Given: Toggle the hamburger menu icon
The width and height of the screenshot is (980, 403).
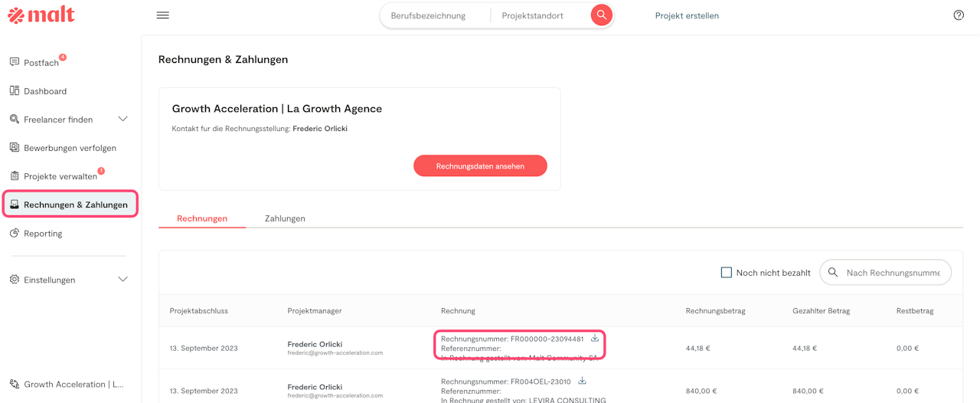Looking at the screenshot, I should tap(163, 15).
